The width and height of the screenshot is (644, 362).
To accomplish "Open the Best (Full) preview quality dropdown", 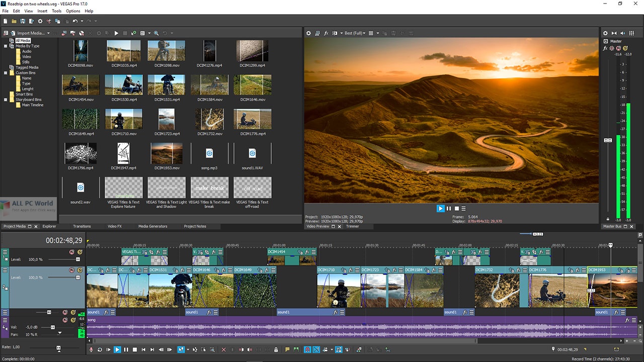I will click(x=354, y=33).
